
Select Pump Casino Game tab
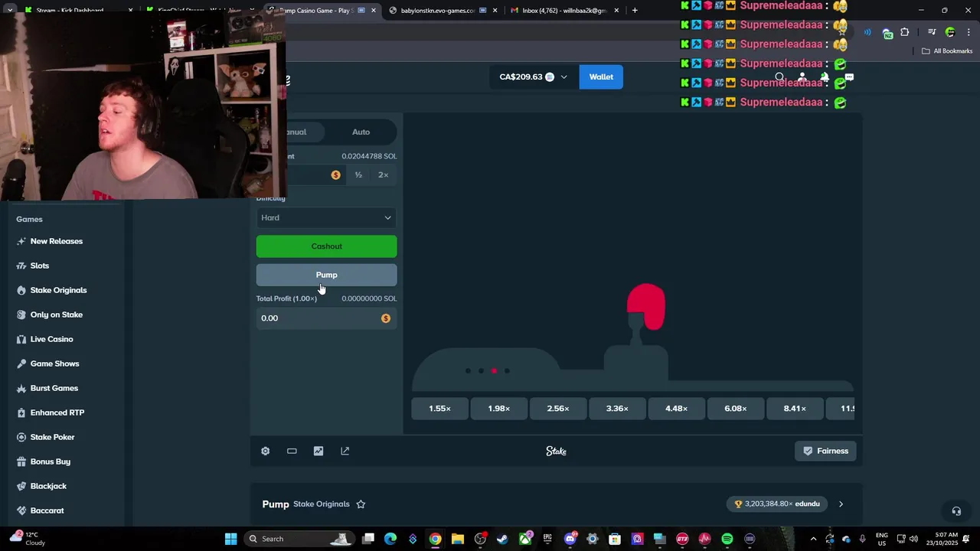tap(322, 11)
